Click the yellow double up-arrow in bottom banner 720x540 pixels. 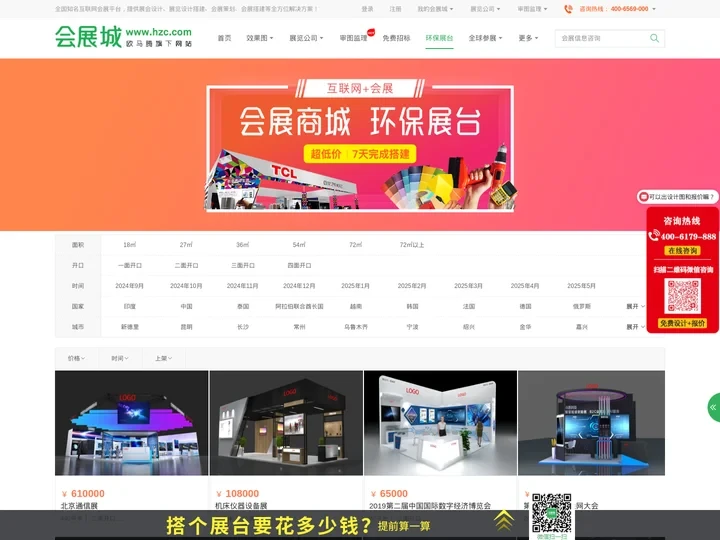click(x=504, y=521)
